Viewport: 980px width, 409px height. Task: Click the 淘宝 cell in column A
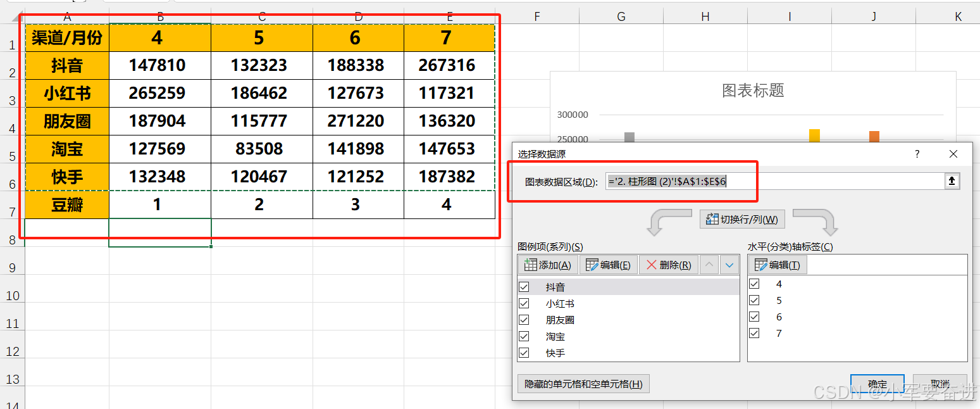tap(67, 149)
